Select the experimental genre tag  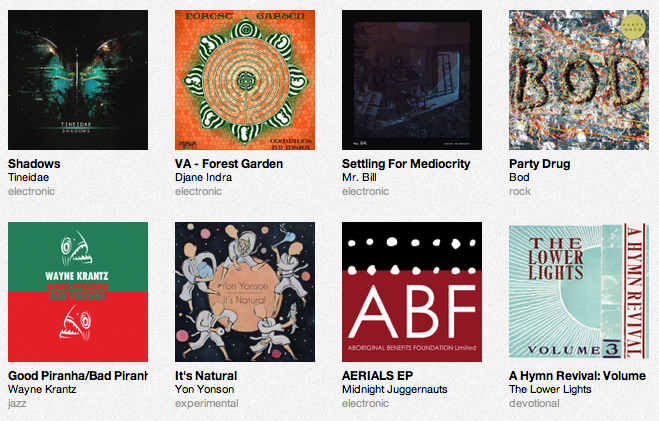[206, 403]
